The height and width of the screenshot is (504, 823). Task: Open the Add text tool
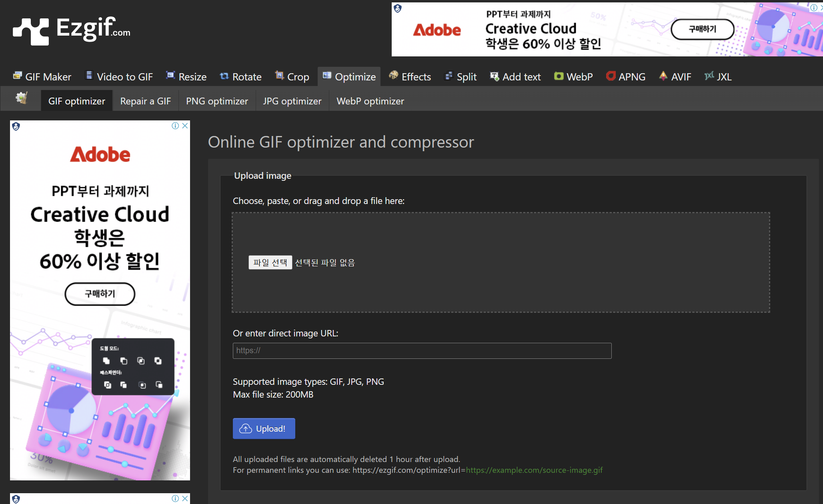pos(516,76)
